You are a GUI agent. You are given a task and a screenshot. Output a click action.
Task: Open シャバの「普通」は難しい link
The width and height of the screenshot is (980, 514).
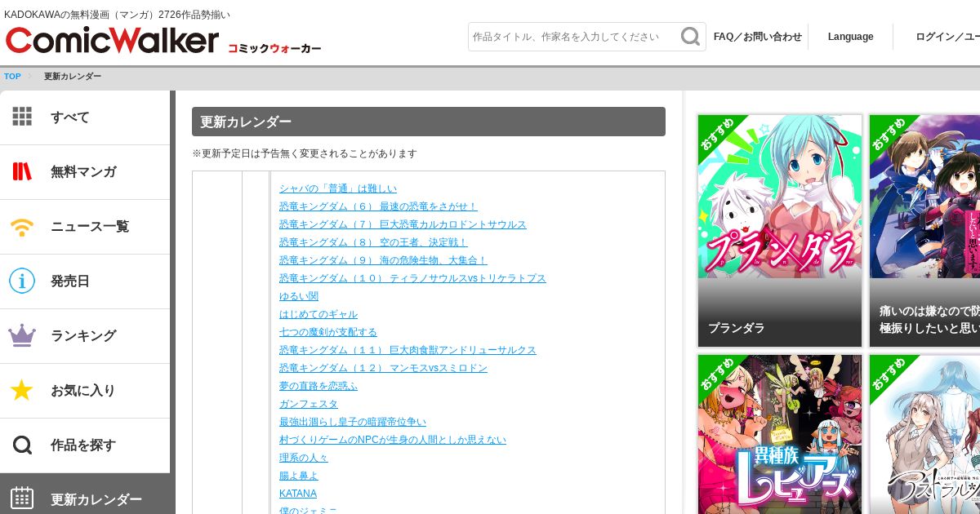[x=338, y=188]
